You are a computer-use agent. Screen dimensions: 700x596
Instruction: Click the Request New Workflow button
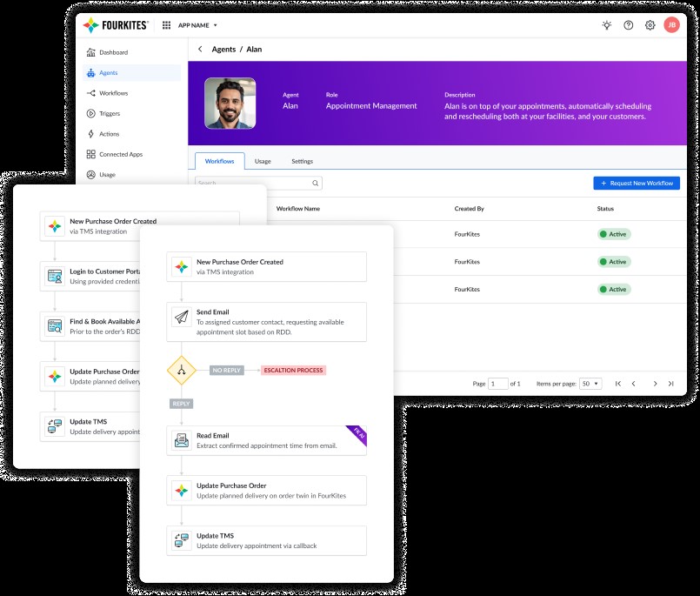[637, 184]
